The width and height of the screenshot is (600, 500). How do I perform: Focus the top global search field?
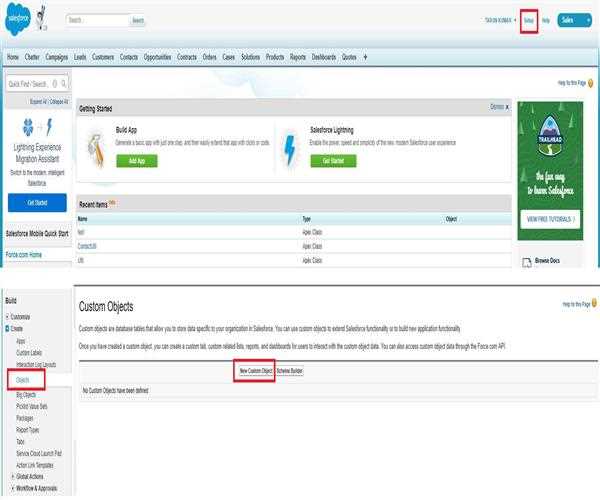pos(98,20)
